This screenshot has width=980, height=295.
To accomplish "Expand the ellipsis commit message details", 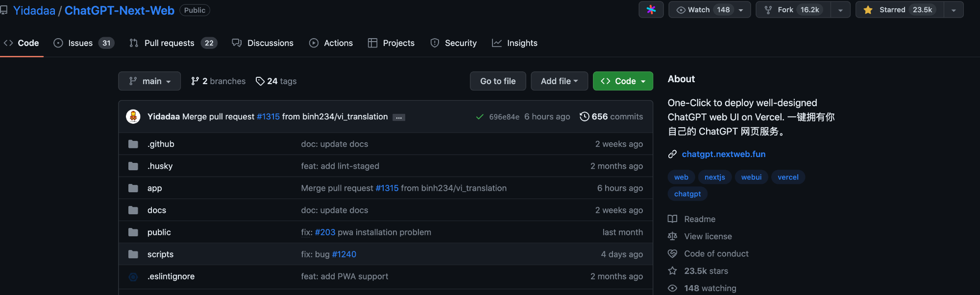I will point(399,117).
